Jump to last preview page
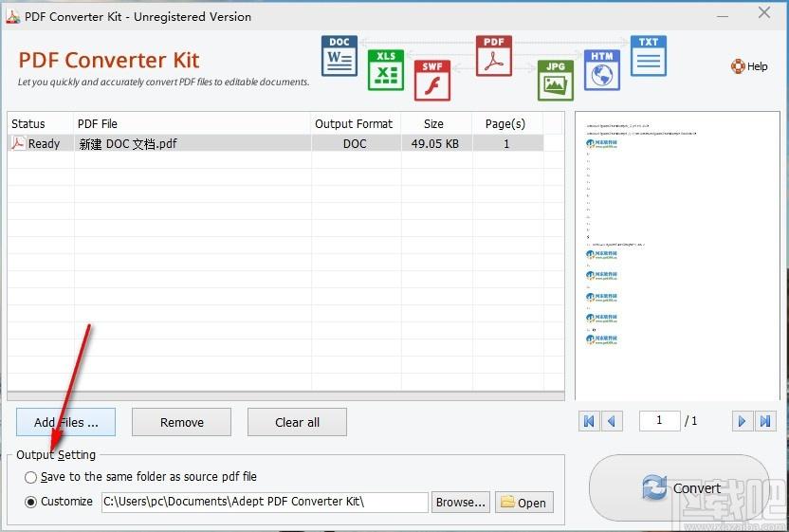The width and height of the screenshot is (789, 532). coord(765,421)
